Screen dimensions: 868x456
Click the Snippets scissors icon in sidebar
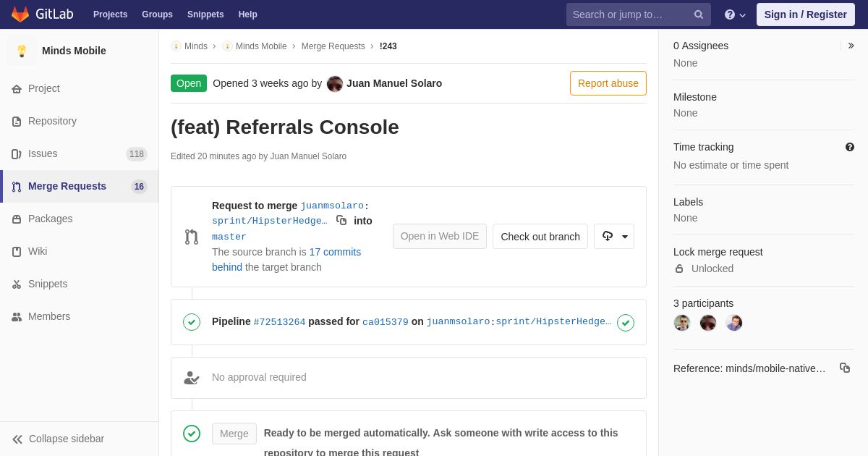[x=17, y=284]
